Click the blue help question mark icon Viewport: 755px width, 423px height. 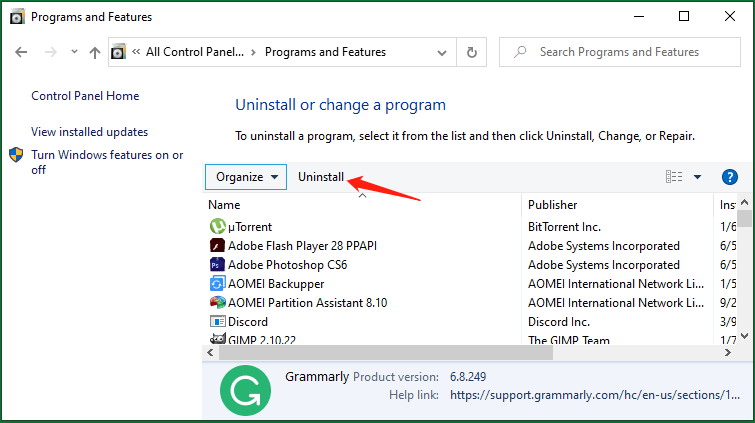pyautogui.click(x=729, y=177)
